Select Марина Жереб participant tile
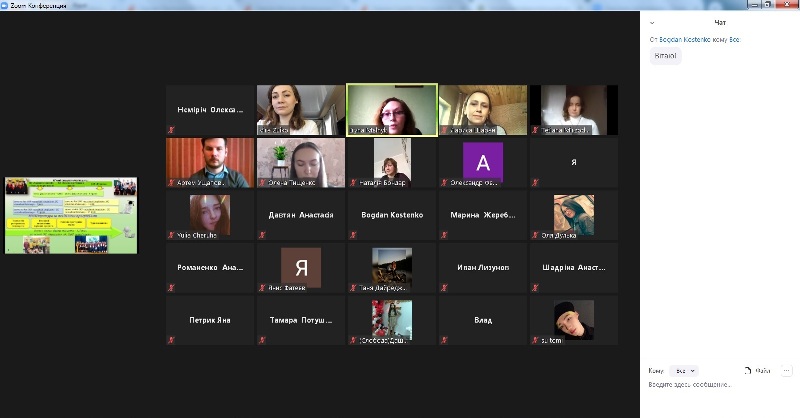800x418 pixels. click(483, 215)
